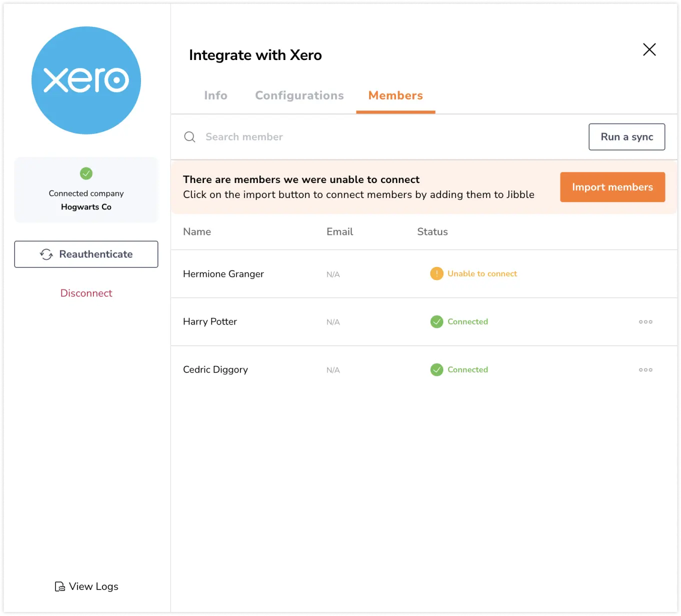
Task: Click the Hogwarts Co company name
Action: tap(86, 207)
